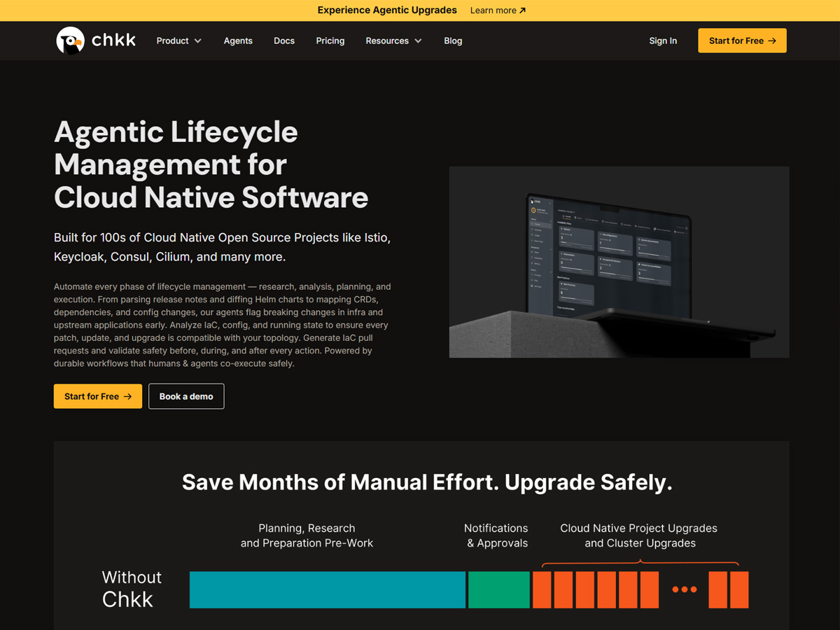The height and width of the screenshot is (630, 840).
Task: Open the Blog link
Action: point(453,41)
